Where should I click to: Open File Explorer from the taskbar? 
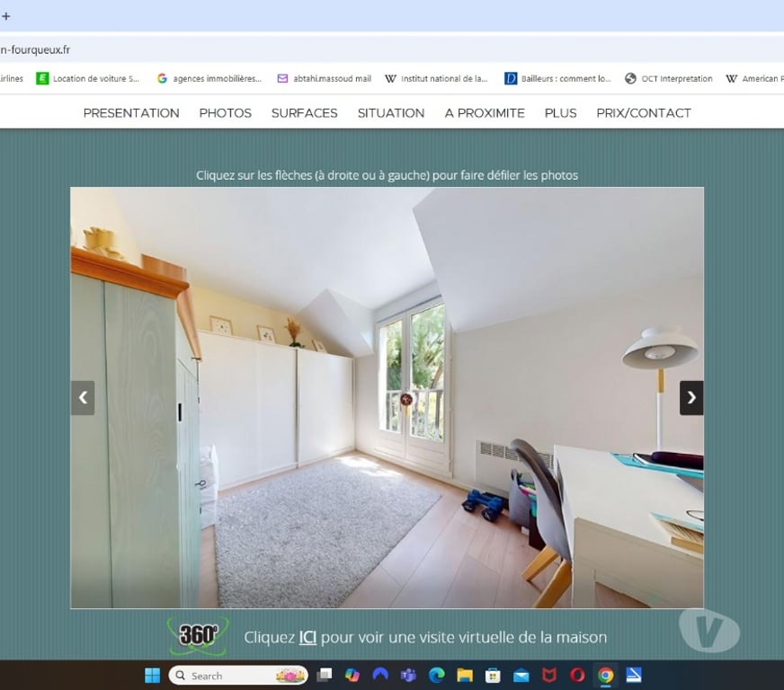pos(465,676)
